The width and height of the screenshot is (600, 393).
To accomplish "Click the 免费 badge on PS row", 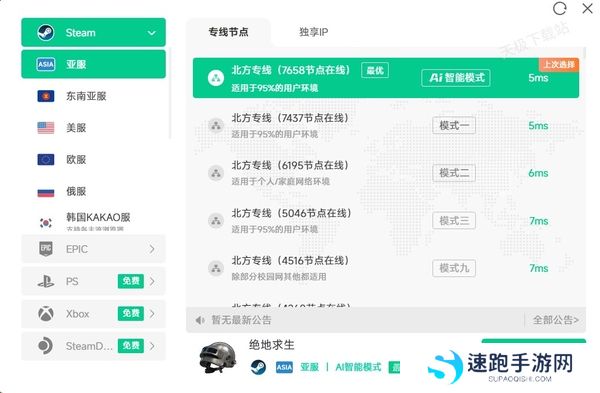I will click(x=131, y=281).
